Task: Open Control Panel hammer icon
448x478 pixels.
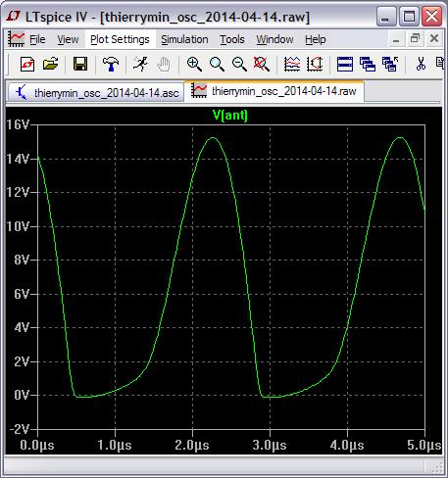Action: tap(111, 64)
